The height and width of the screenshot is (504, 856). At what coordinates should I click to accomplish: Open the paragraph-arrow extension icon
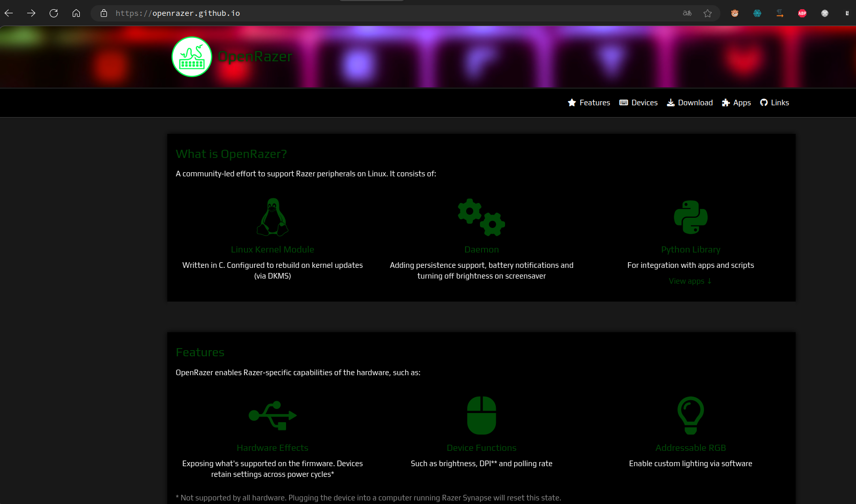click(x=780, y=13)
